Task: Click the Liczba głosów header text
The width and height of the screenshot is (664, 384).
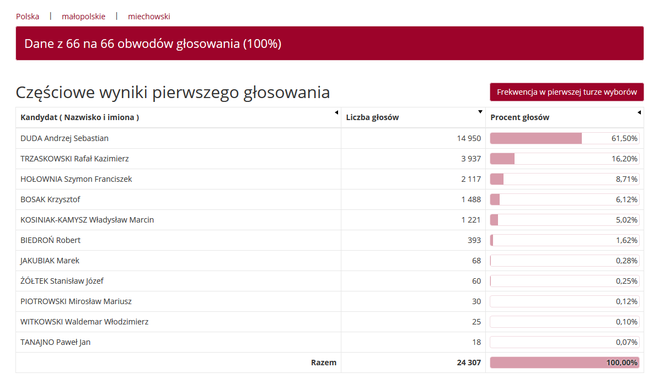Action: pyautogui.click(x=372, y=117)
